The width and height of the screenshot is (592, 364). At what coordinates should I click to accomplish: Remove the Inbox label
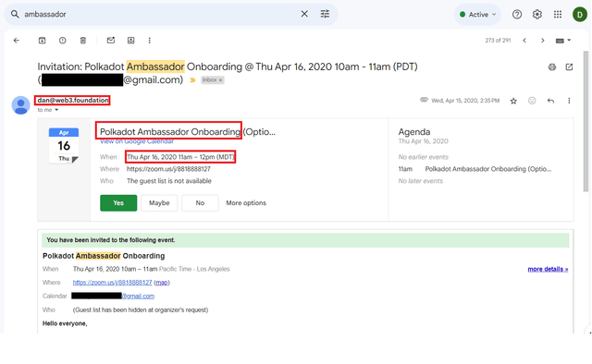coord(221,80)
